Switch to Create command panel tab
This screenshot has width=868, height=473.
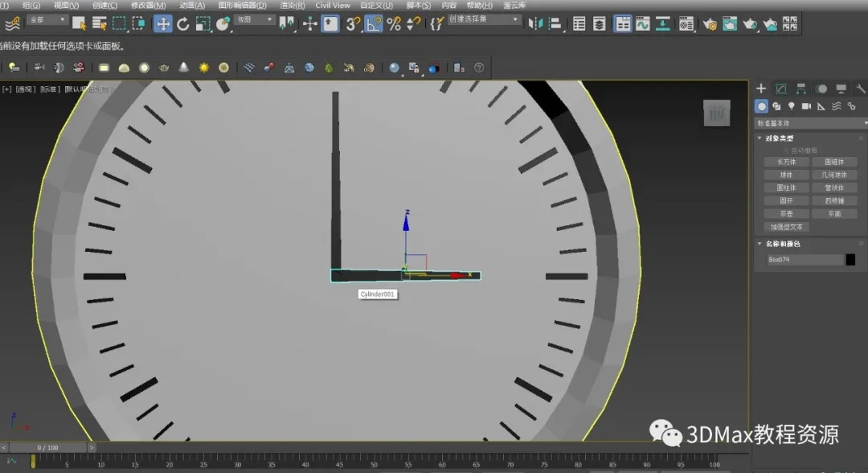(x=761, y=88)
